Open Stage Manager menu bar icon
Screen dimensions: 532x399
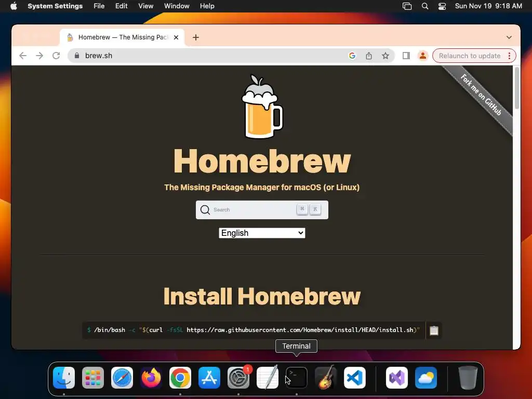(407, 6)
